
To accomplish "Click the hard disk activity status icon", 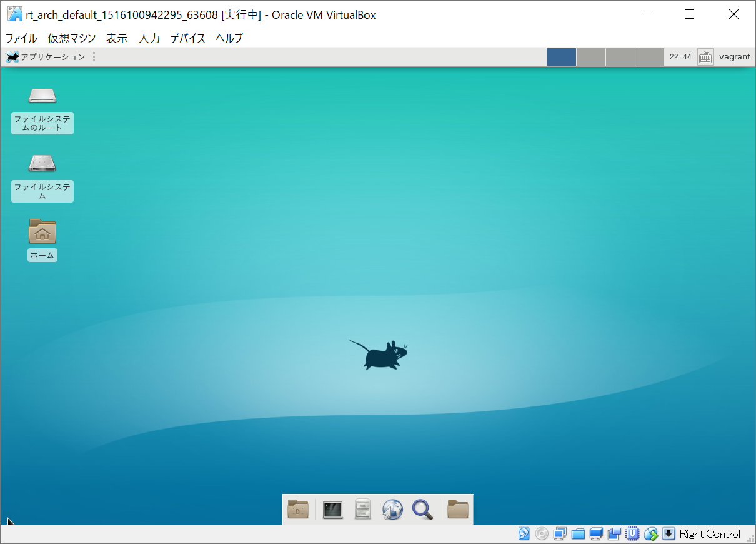I will tap(524, 534).
